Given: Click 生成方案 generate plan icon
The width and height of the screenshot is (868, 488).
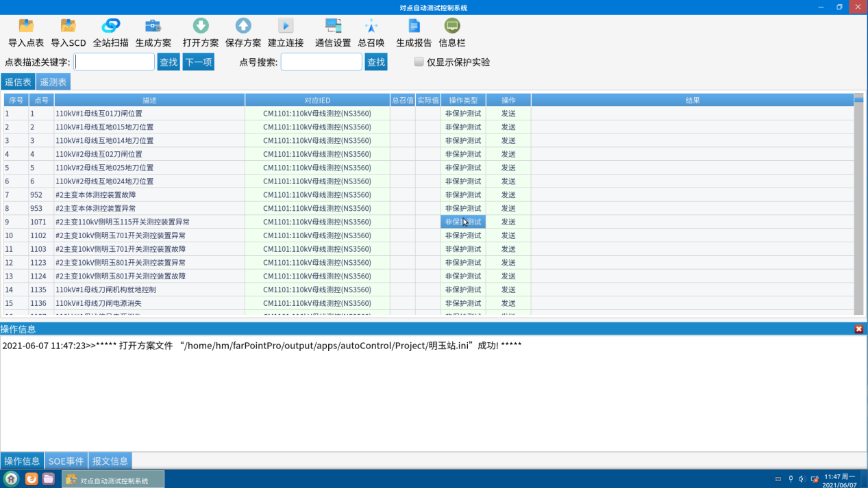Looking at the screenshot, I should pos(153,27).
